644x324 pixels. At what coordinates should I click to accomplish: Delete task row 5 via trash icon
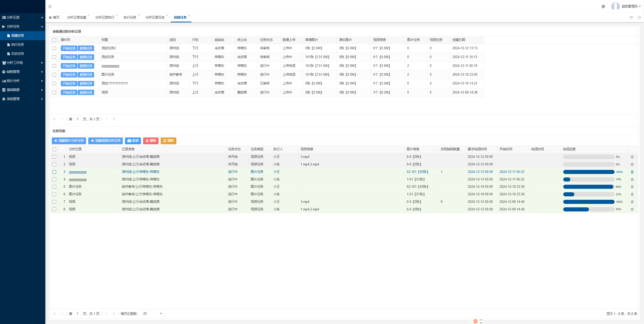coord(632,187)
